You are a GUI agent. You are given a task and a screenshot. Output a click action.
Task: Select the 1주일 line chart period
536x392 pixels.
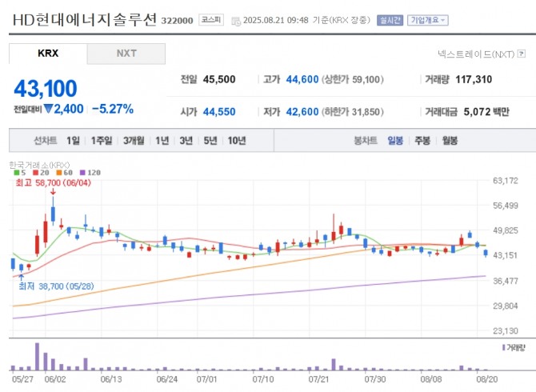pyautogui.click(x=102, y=141)
